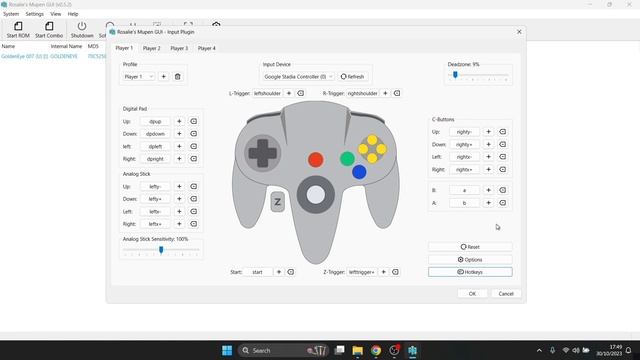640x360 pixels.
Task: Add mapping for Analog Stick Left
Action: tap(179, 211)
